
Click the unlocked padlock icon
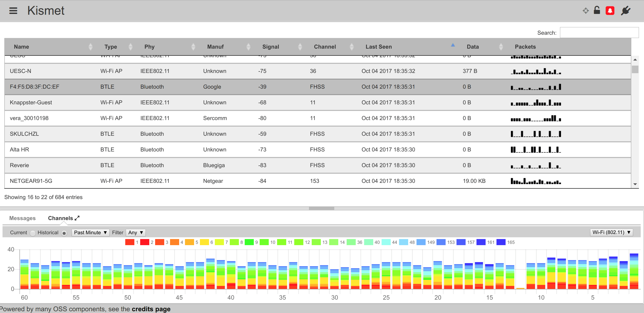pos(597,10)
